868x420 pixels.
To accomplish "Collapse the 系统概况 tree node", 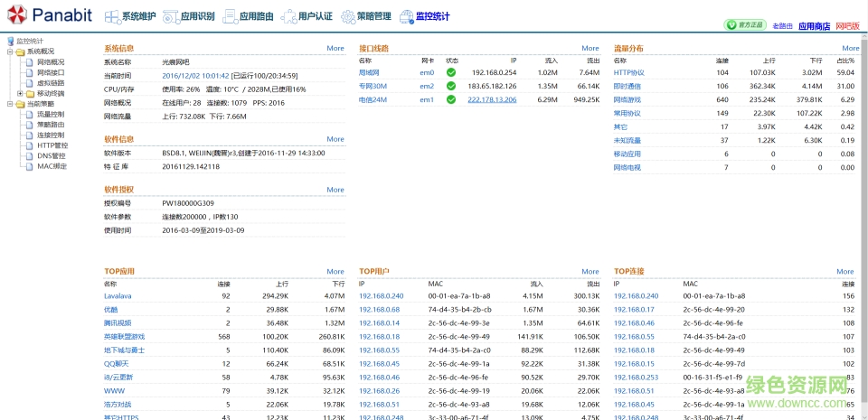I will [9, 51].
